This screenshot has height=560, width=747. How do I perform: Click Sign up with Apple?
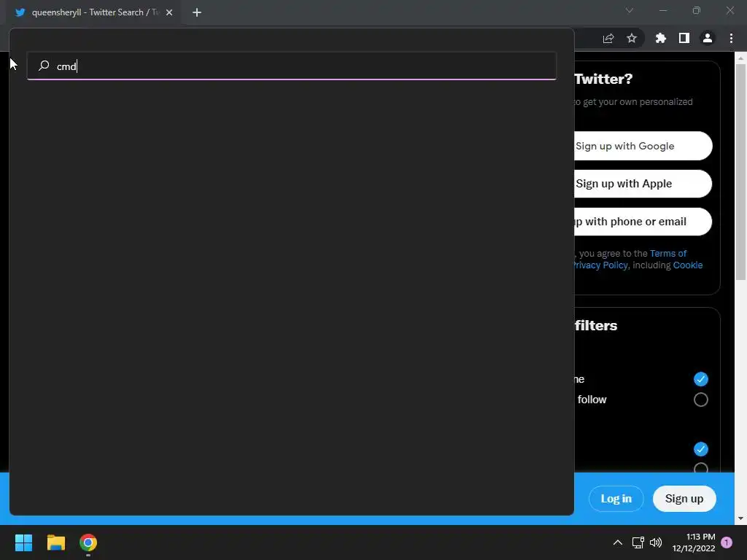643,184
